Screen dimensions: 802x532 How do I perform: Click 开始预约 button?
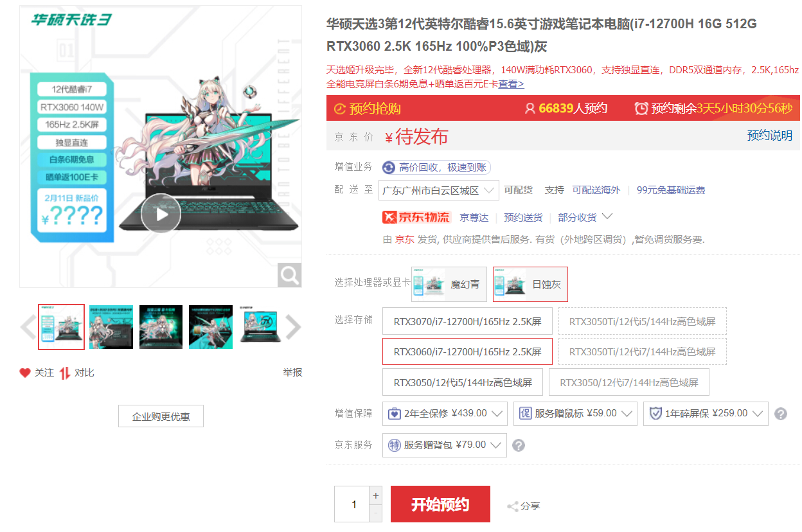tap(440, 504)
